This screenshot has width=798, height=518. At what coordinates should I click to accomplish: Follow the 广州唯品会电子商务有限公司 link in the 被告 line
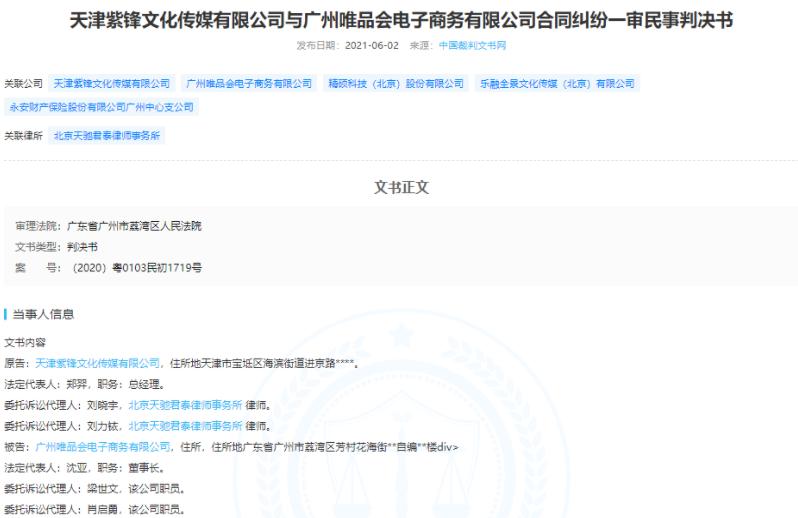pos(103,447)
